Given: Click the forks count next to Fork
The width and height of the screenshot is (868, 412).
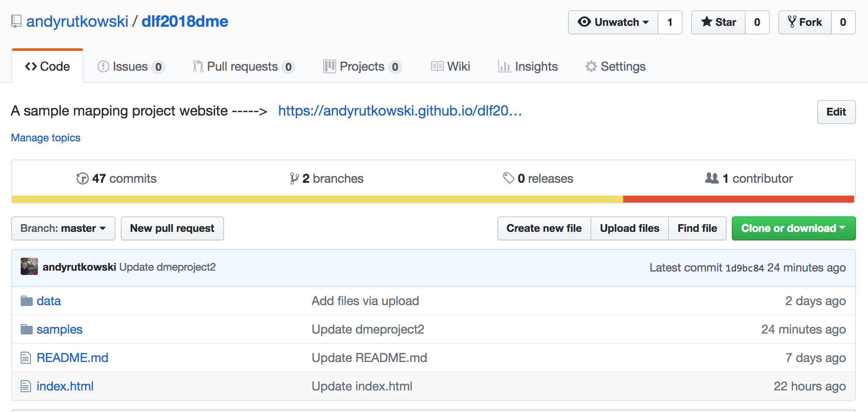Looking at the screenshot, I should tap(843, 22).
